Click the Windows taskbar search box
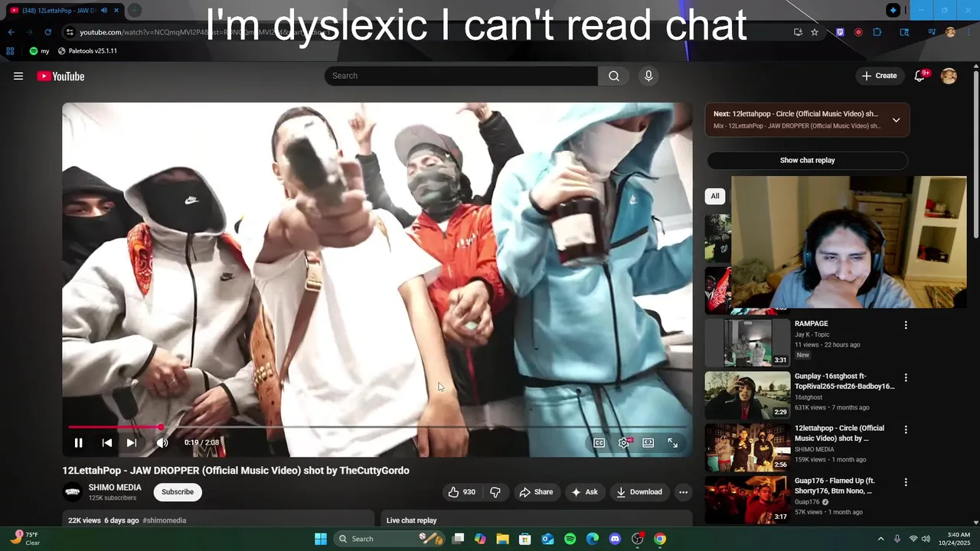This screenshot has width=980, height=551. tap(390, 539)
